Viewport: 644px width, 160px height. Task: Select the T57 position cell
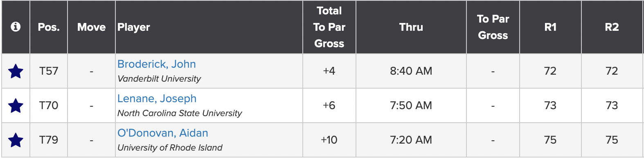pos(49,71)
